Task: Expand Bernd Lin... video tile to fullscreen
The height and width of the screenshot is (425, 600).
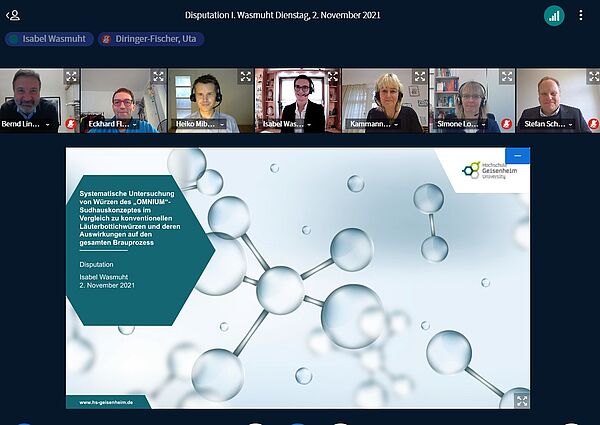Action: pyautogui.click(x=71, y=76)
